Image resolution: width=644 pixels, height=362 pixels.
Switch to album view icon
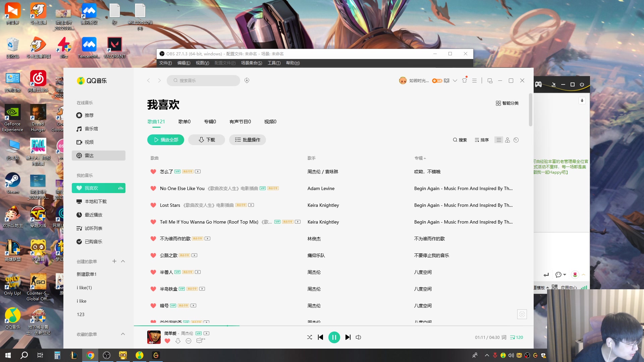tap(516, 140)
